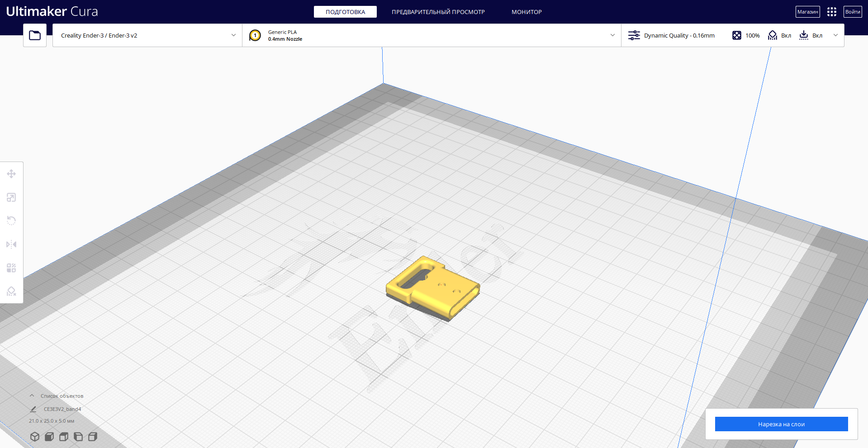
Task: Collapse the Список объектов list
Action: (x=32, y=396)
